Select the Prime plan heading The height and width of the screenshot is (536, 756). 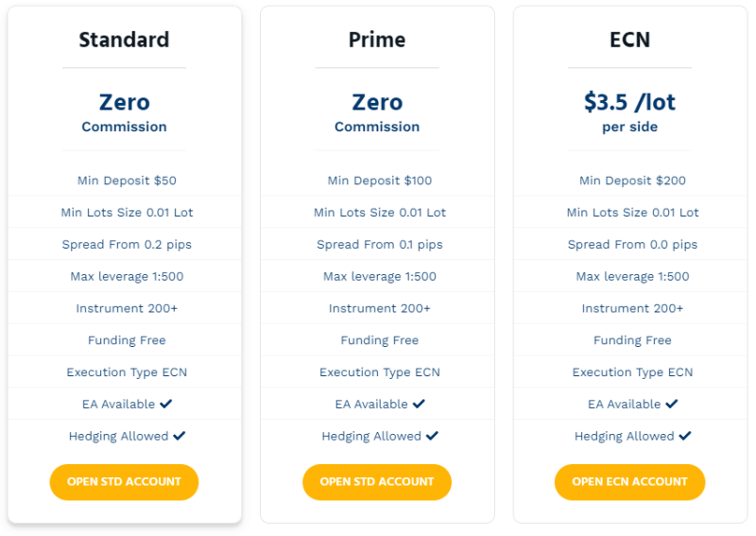pos(377,40)
